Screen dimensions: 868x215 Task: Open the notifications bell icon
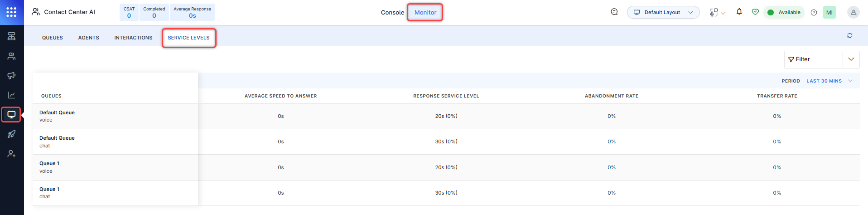[x=739, y=12]
